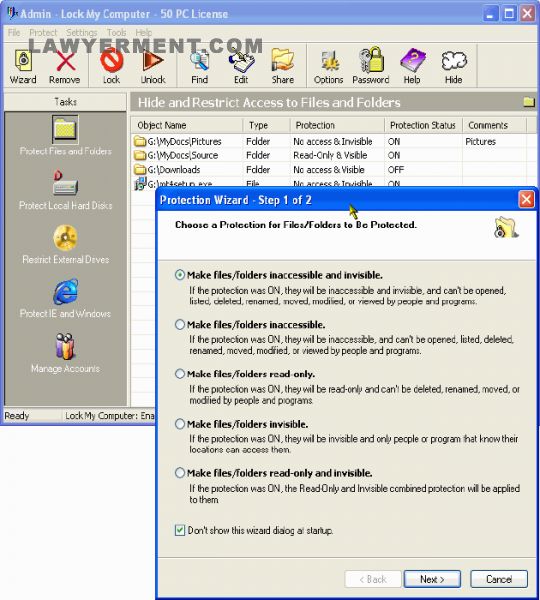Sort by Protection Status column
Viewport: 540px width, 600px height.
(x=424, y=125)
